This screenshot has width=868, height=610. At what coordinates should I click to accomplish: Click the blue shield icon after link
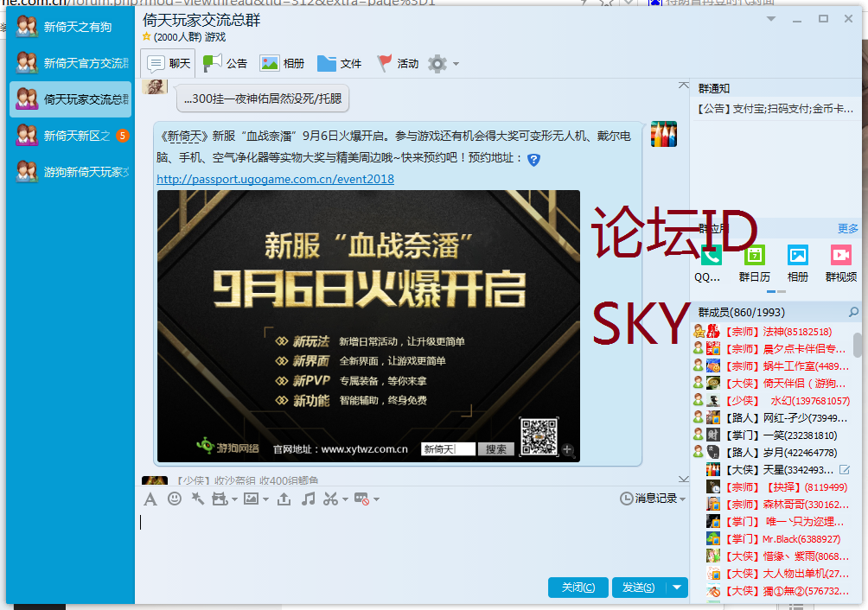(533, 160)
